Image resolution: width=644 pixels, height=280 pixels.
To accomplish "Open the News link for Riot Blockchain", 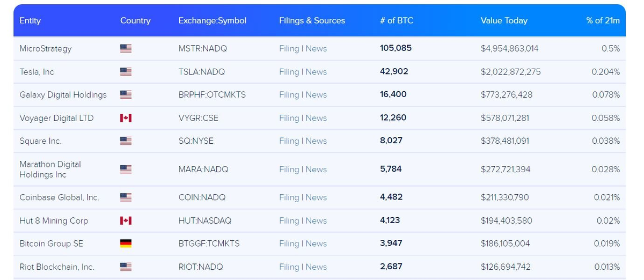I will (x=316, y=267).
